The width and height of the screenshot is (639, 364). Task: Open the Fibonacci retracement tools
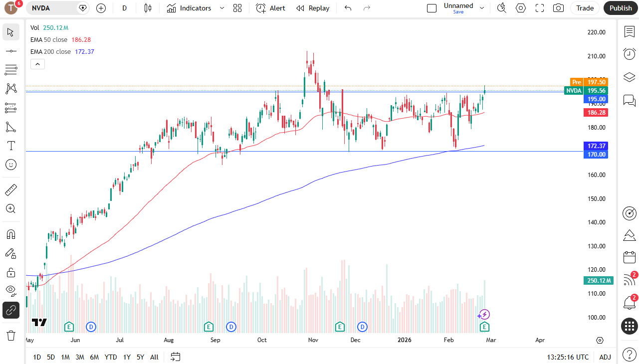tap(10, 70)
